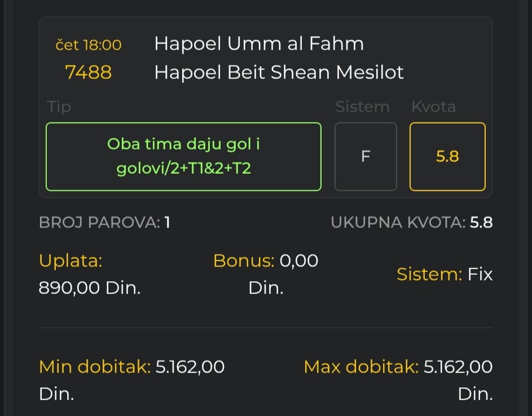Click the 'Max dobitak: 5.162,00' amount
This screenshot has height=416, width=532.
pos(398,367)
